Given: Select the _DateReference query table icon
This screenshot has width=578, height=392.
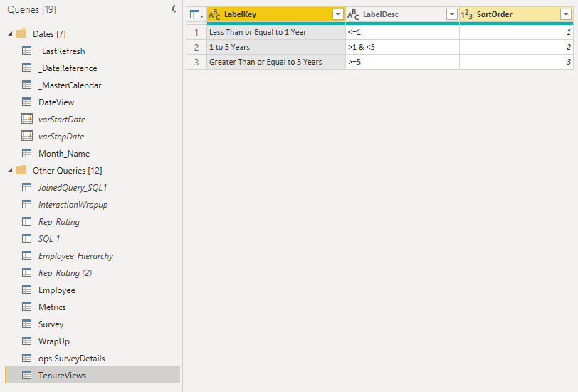Looking at the screenshot, I should coord(27,68).
